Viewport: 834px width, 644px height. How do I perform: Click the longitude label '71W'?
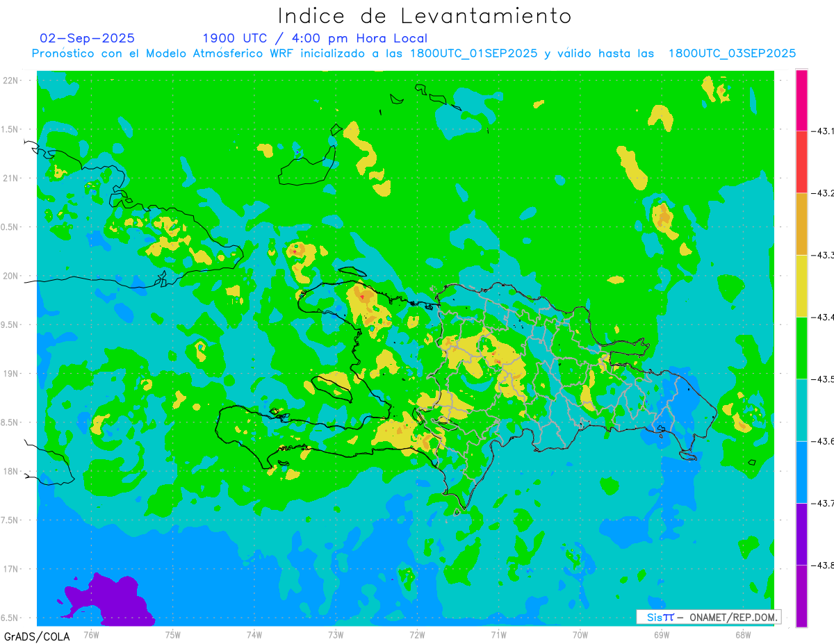coord(498,635)
